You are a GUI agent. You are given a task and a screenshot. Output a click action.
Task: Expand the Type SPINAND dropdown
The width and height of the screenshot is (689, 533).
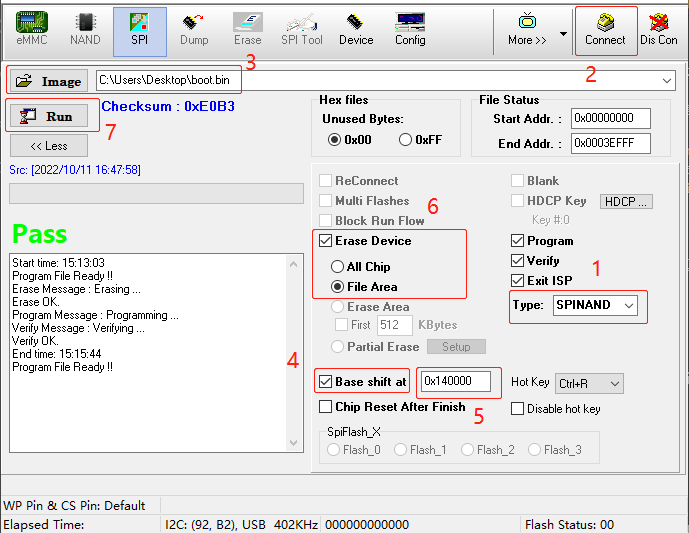[x=627, y=305]
